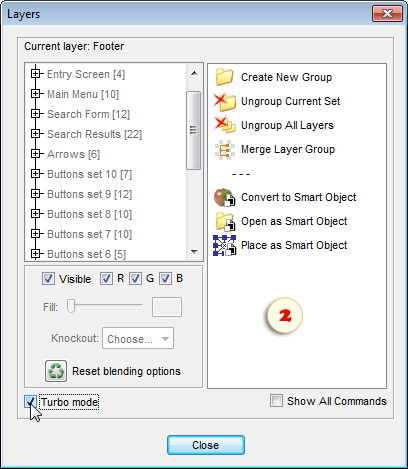Click the Create New Group folder icon

224,77
